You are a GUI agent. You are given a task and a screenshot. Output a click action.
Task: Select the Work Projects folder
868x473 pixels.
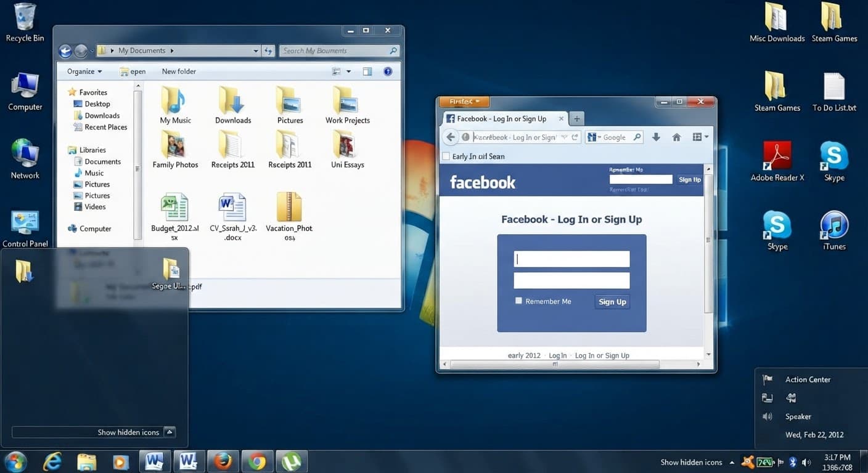(x=348, y=105)
